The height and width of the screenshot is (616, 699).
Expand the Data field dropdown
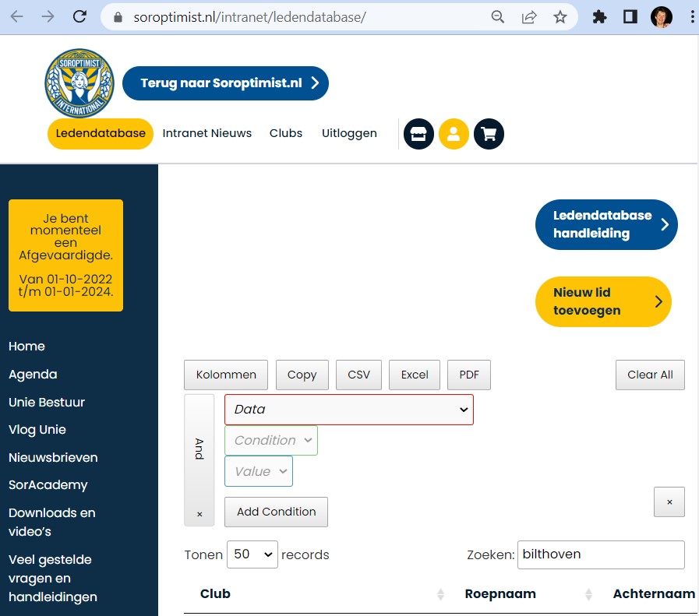(348, 410)
